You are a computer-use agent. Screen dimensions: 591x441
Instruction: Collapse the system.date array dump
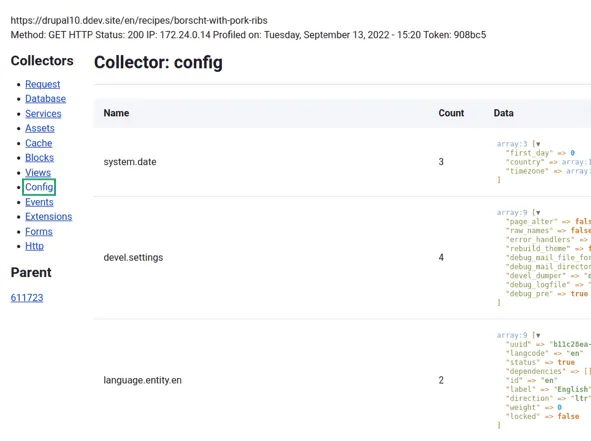(x=538, y=144)
